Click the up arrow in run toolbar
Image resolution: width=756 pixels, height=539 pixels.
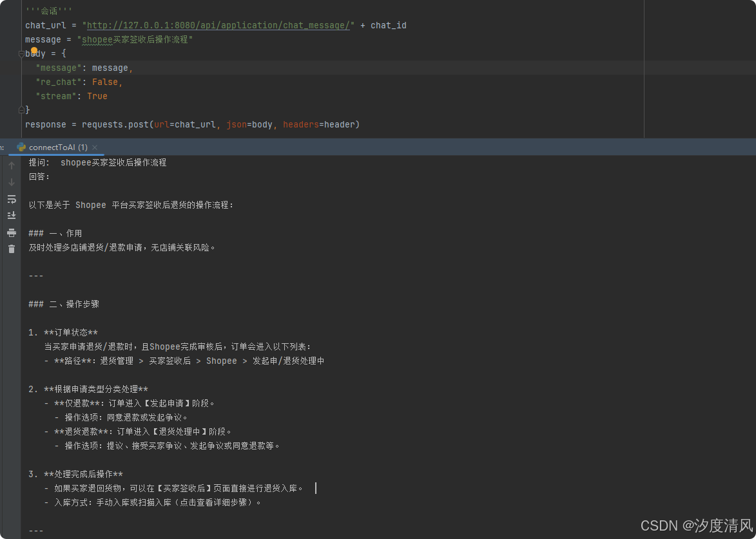click(x=12, y=165)
